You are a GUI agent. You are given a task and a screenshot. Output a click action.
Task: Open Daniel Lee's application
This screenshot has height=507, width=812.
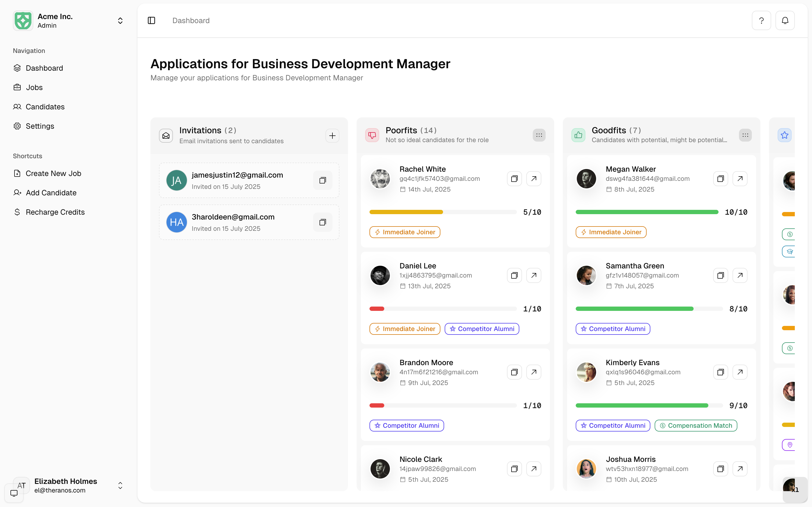(534, 275)
